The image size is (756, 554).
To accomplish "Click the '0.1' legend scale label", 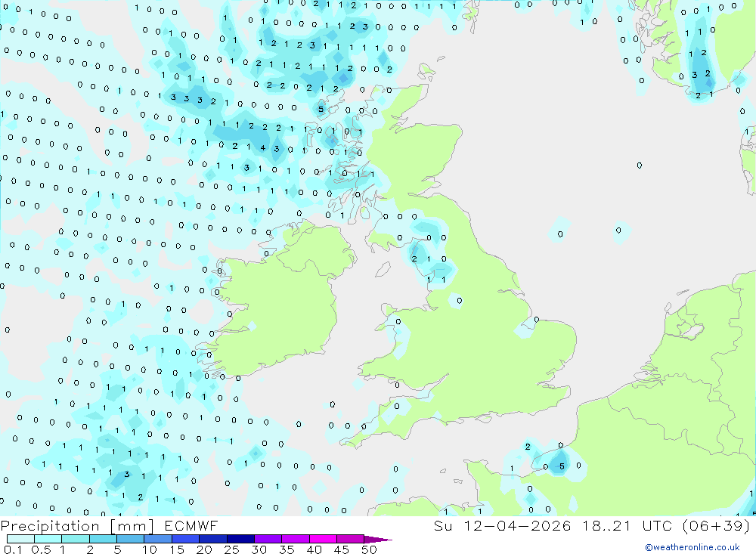I will point(13,549).
